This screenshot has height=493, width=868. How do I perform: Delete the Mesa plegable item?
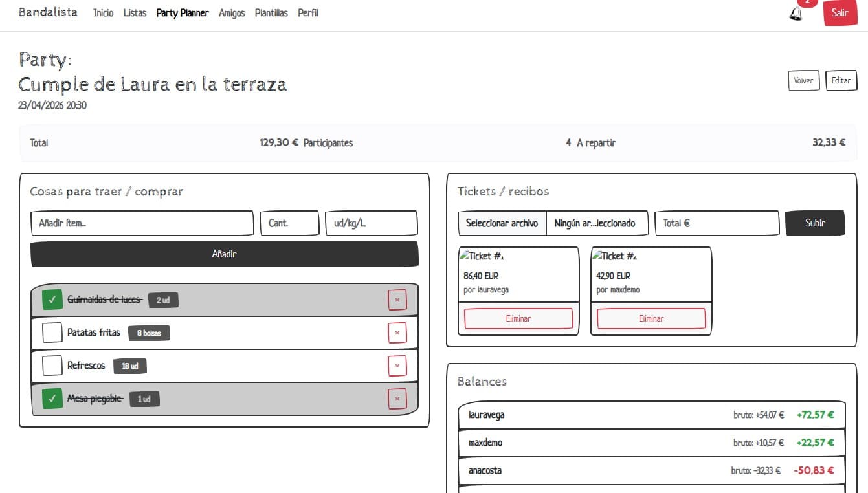pyautogui.click(x=397, y=399)
